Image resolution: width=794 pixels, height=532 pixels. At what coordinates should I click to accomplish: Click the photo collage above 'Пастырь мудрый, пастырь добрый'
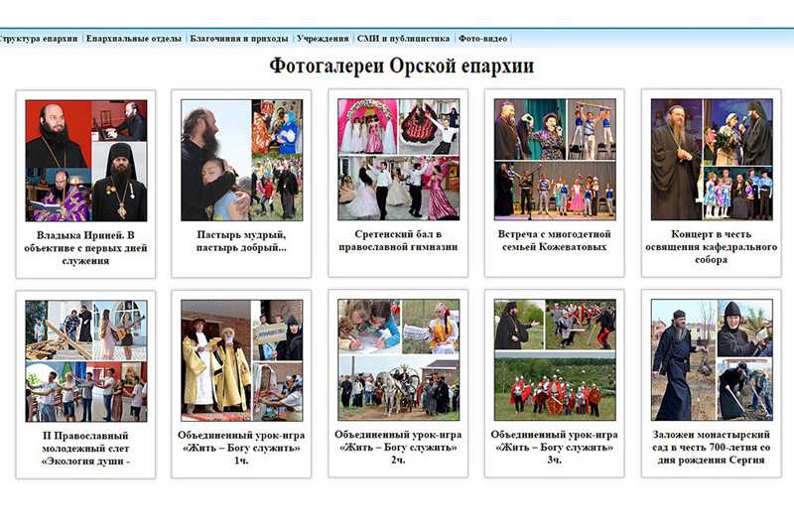pos(241,160)
